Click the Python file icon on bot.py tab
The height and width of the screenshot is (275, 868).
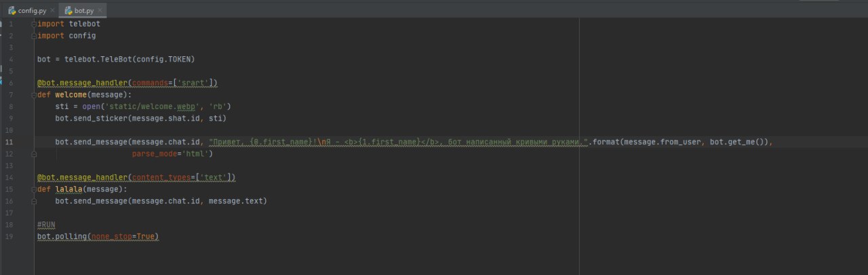69,11
